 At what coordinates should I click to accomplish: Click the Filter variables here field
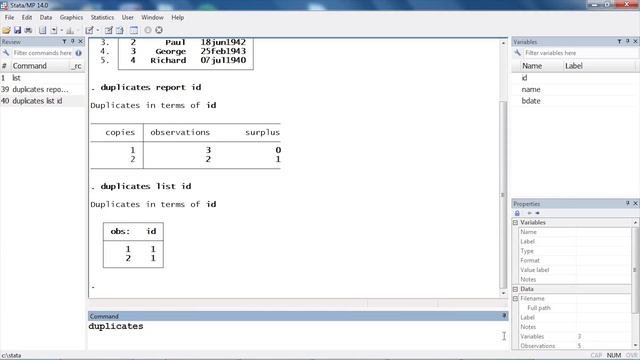[x=580, y=53]
